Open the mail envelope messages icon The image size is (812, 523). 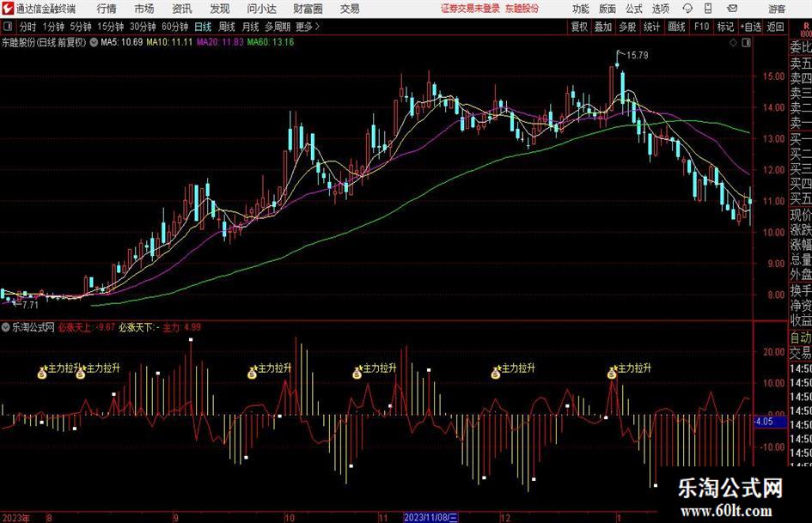732,9
